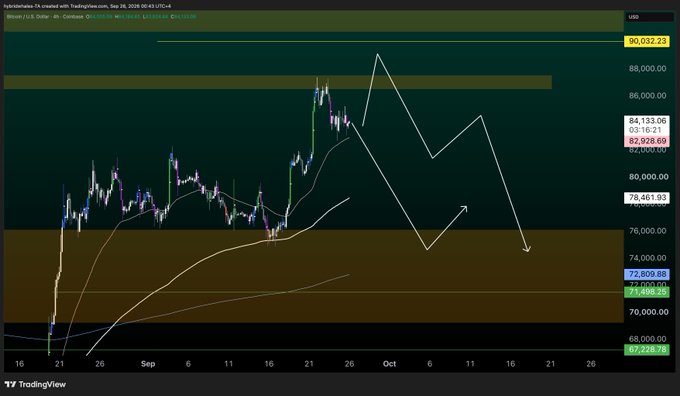The height and width of the screenshot is (396, 680).
Task: Click the blue 72,809.88 price label
Action: pyautogui.click(x=647, y=274)
